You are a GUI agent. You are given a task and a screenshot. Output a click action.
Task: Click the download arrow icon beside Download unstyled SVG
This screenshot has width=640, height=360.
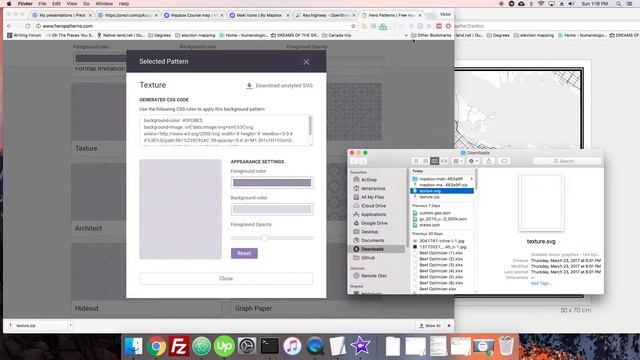[x=249, y=86]
